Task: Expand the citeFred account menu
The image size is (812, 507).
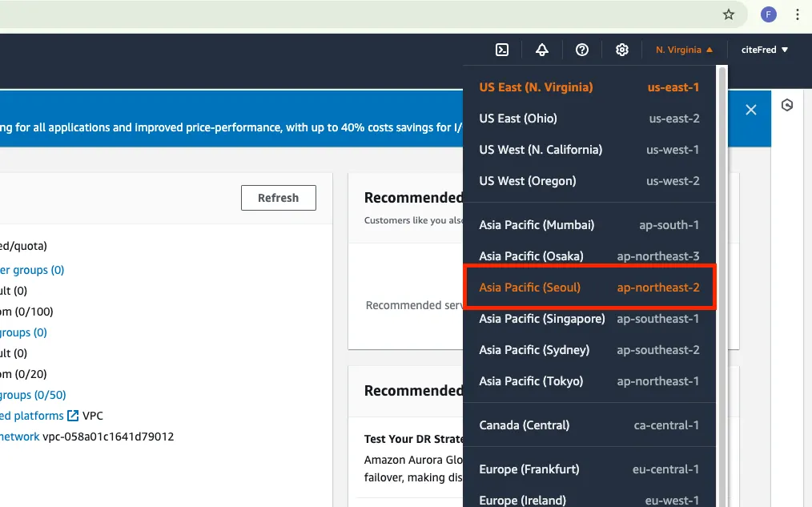Action: coord(765,50)
